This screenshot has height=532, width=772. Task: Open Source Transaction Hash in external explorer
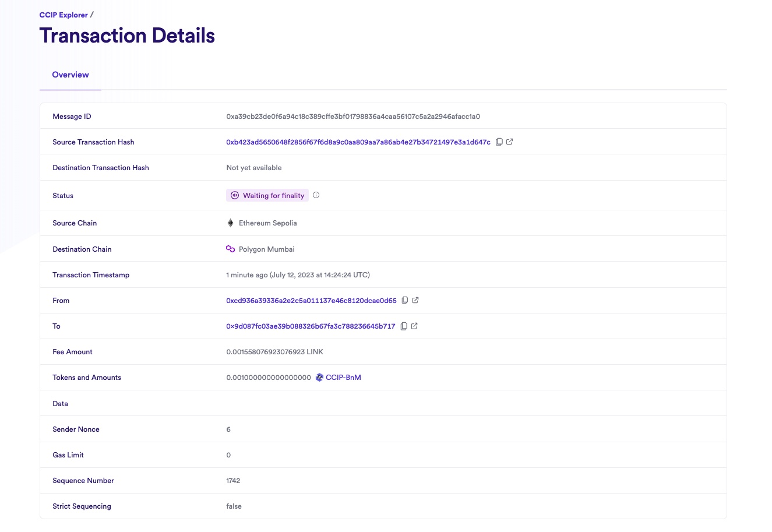(510, 142)
